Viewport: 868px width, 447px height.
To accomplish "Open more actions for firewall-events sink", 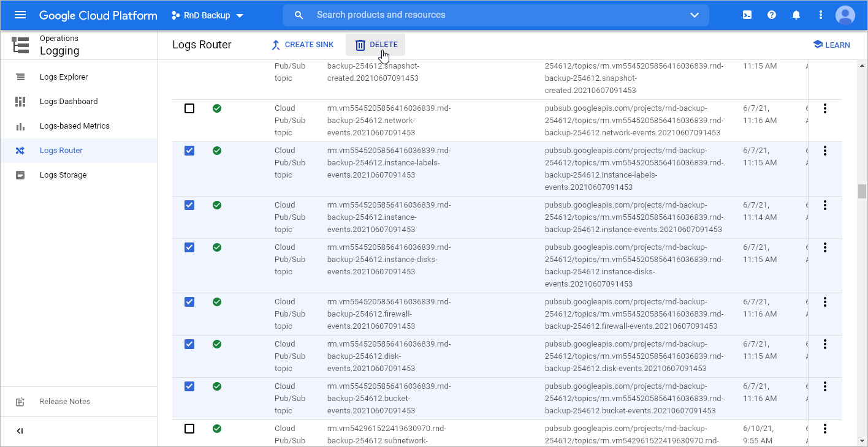I will tap(825, 302).
